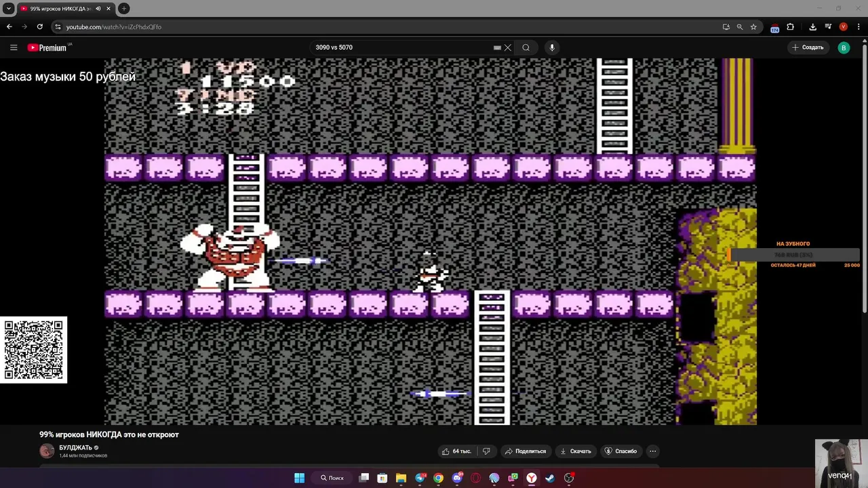Switch to Yandex Browser on taskbar
The height and width of the screenshot is (488, 868).
pos(532,478)
